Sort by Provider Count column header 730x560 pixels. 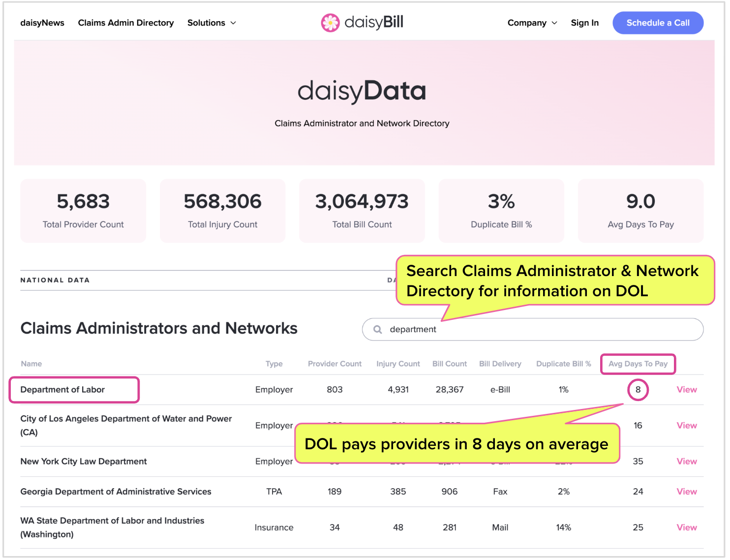[335, 364]
